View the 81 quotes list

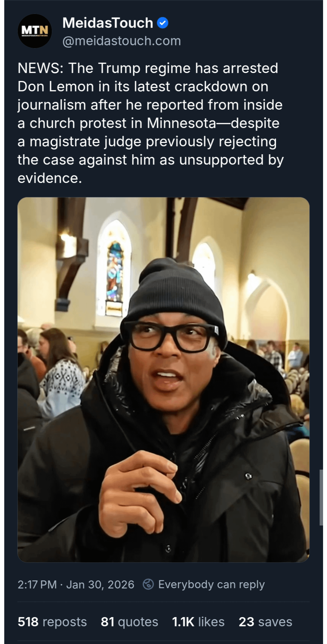click(130, 622)
